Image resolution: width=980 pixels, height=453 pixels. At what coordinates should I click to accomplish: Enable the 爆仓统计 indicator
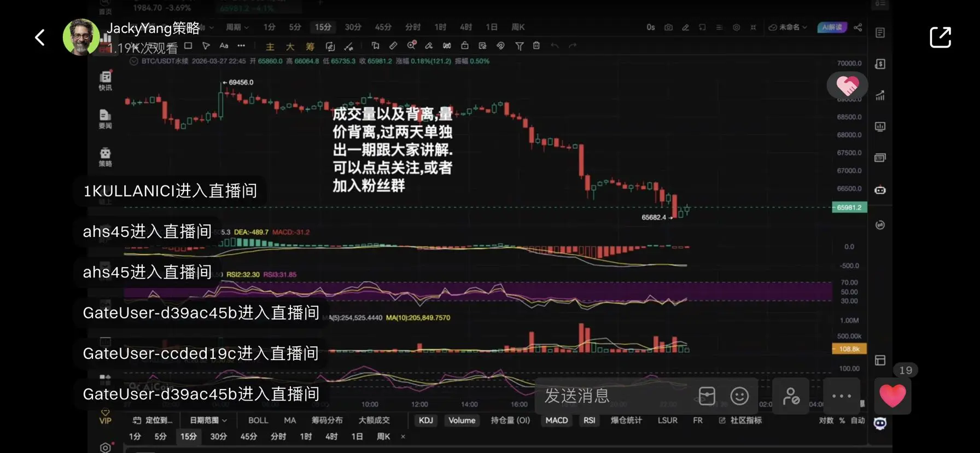click(626, 420)
